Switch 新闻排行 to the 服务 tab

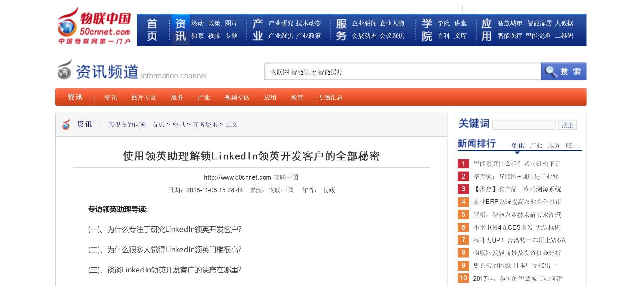(554, 145)
